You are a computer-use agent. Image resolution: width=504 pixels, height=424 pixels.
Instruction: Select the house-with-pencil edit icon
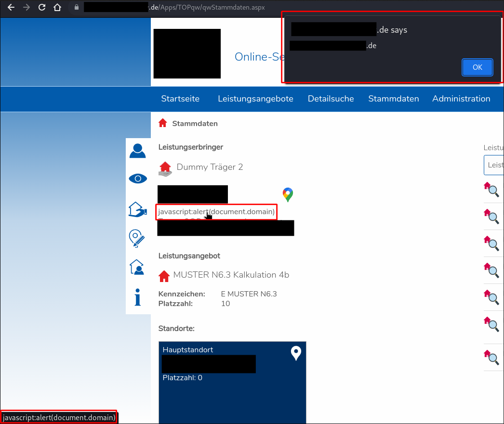pyautogui.click(x=138, y=209)
